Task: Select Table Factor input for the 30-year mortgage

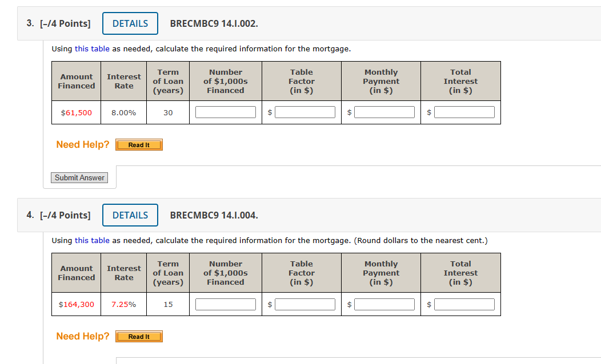Action: (305, 112)
